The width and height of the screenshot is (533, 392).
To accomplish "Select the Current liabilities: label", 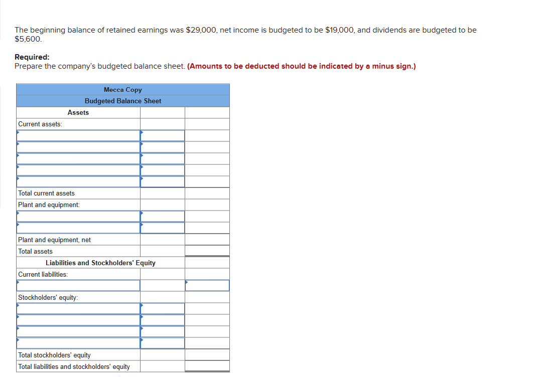I will click(43, 274).
